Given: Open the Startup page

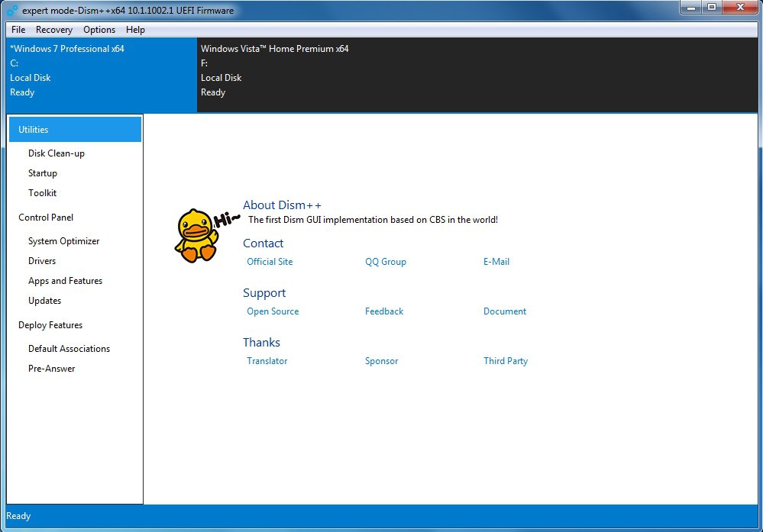Looking at the screenshot, I should click(x=42, y=173).
